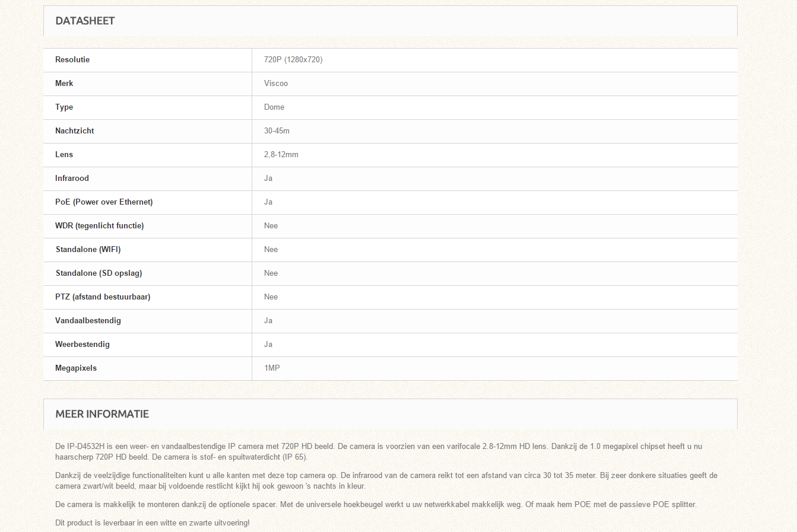This screenshot has height=532, width=797.
Task: Click the Nachtzicht label
Action: 75,130
